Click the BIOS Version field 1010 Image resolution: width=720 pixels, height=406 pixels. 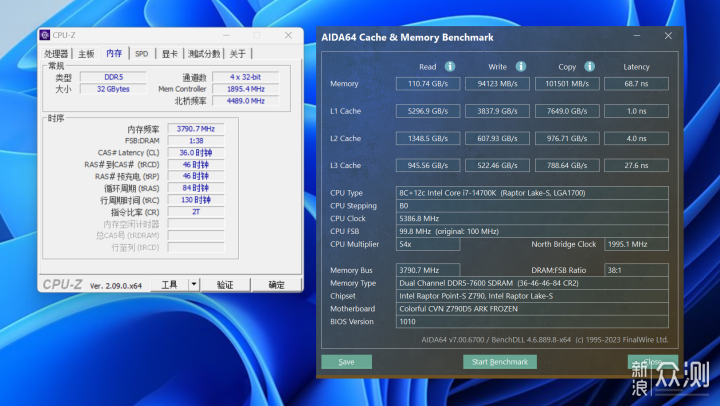pos(532,321)
